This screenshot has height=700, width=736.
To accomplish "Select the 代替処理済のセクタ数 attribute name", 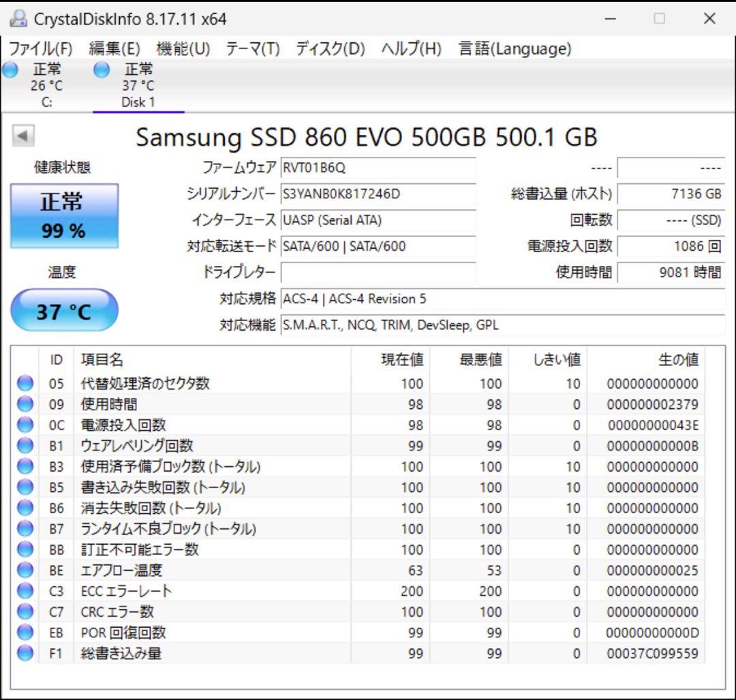I will coord(145,384).
